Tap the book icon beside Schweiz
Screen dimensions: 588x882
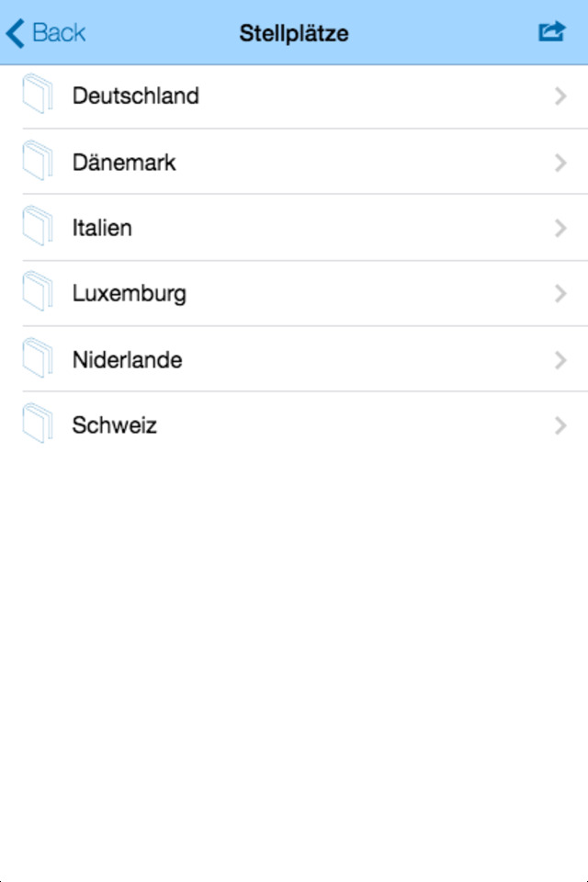pos(38,424)
